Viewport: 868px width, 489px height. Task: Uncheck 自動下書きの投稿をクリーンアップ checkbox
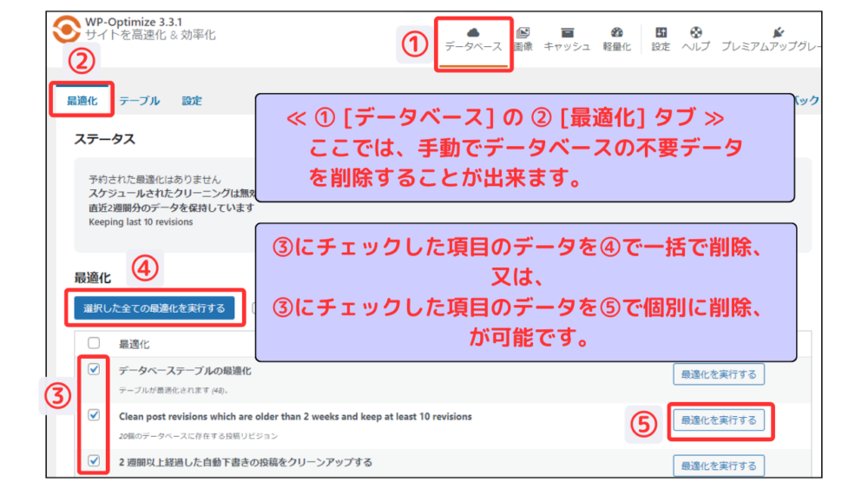click(94, 460)
